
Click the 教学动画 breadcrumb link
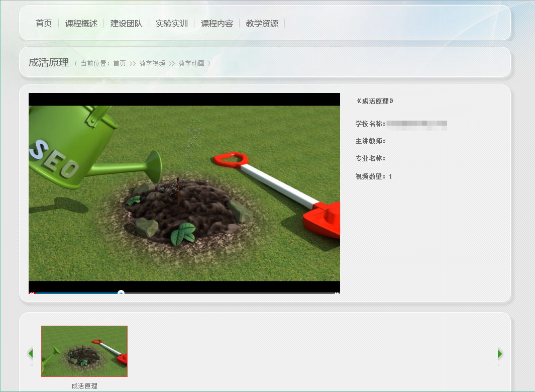(x=191, y=63)
